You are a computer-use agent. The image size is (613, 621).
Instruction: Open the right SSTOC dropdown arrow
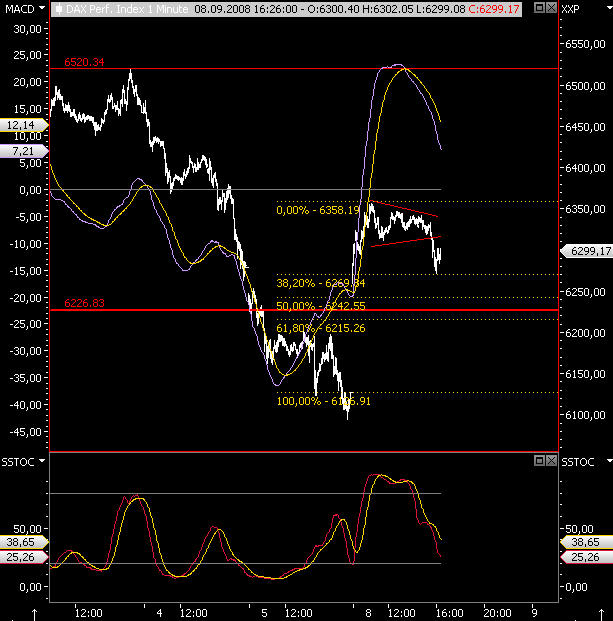(x=609, y=461)
